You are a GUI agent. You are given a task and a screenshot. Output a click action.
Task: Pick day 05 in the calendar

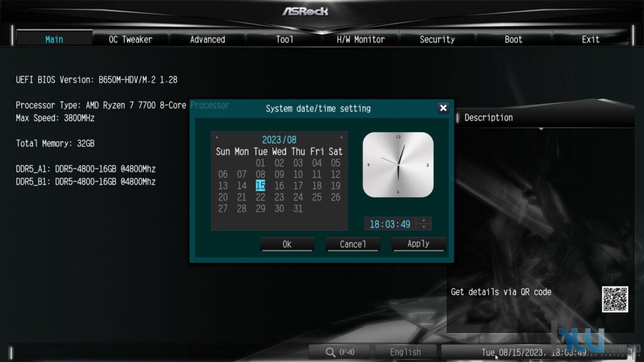[336, 163]
